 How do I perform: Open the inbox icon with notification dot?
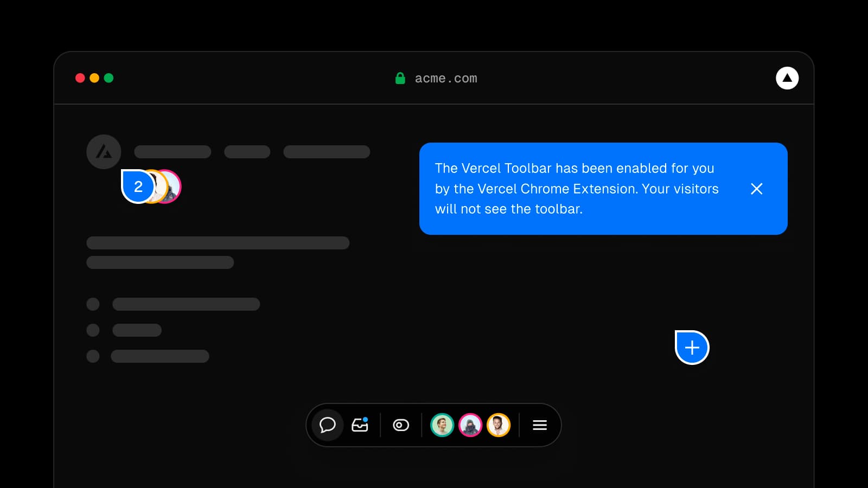(x=360, y=425)
